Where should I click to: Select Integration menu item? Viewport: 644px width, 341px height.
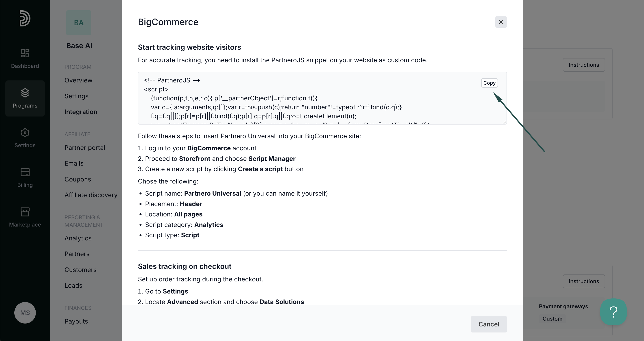click(x=81, y=112)
